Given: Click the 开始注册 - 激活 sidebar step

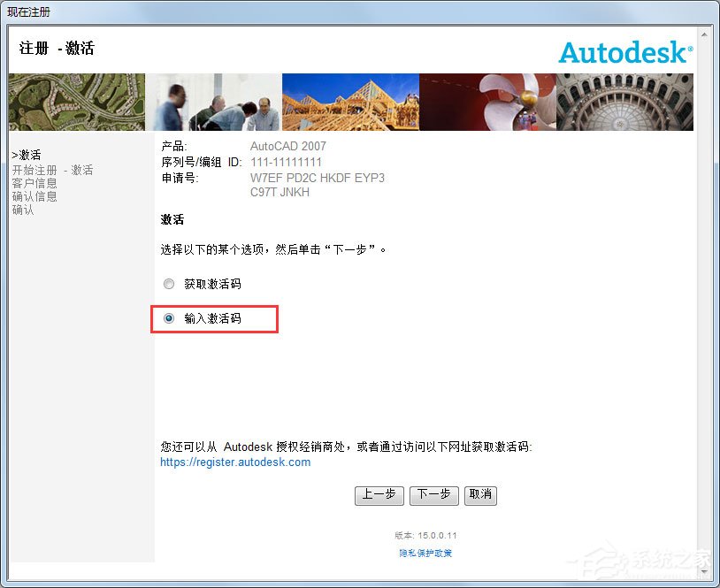Looking at the screenshot, I should (52, 171).
